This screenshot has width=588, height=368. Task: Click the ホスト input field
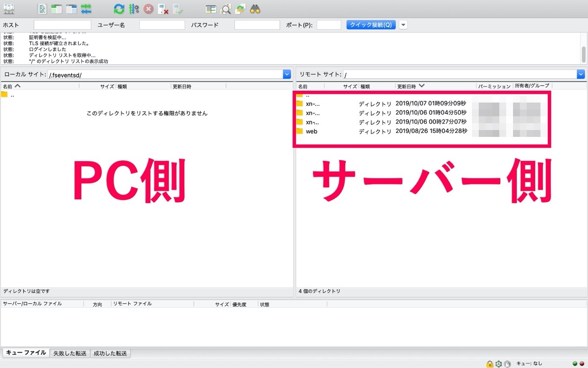62,25
